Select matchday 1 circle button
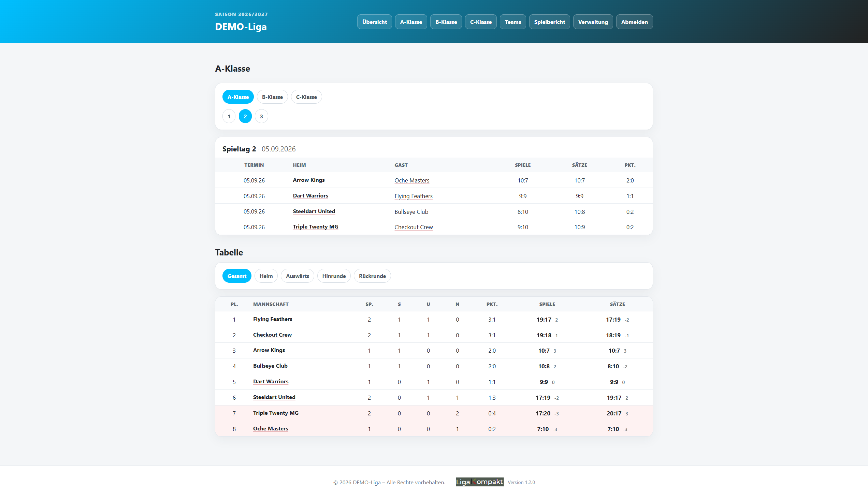The height and width of the screenshot is (501, 868). click(229, 116)
